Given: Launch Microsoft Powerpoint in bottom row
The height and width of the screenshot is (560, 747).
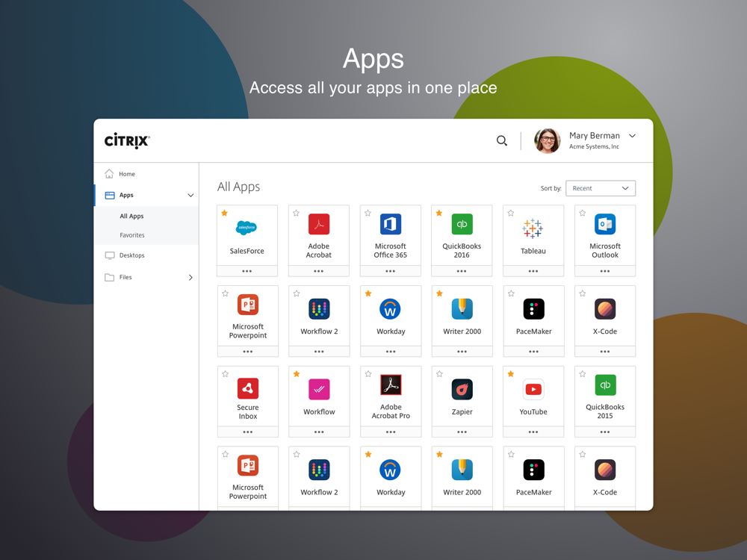Looking at the screenshot, I should pos(248,466).
